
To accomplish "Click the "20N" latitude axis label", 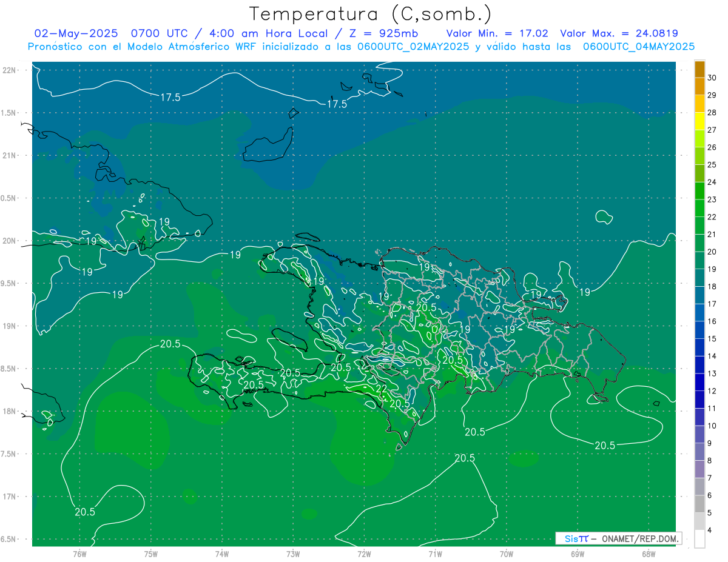I will [10, 241].
